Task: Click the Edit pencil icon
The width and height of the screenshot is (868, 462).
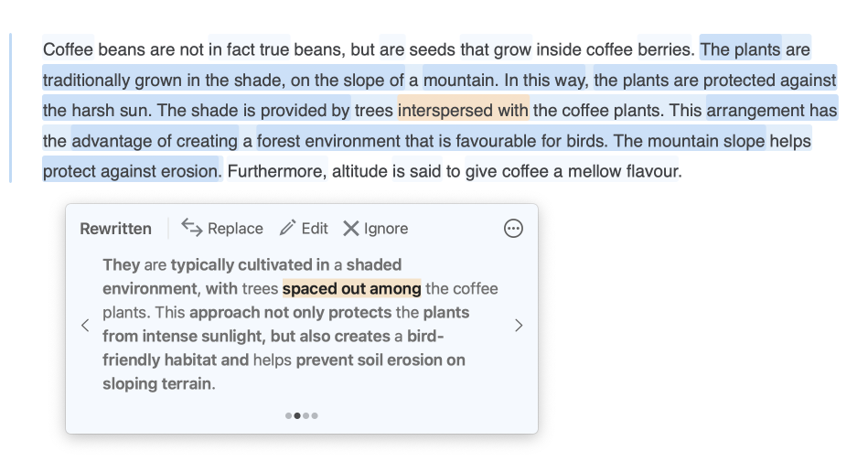Action: tap(288, 228)
